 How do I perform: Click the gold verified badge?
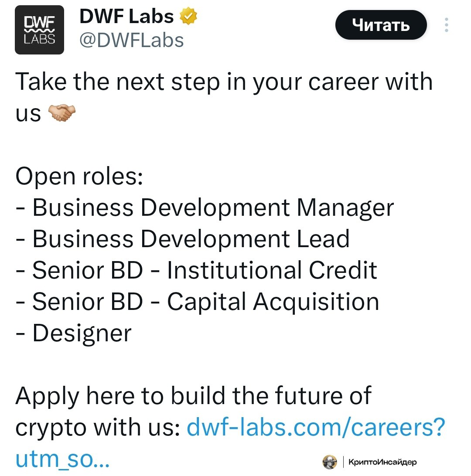click(188, 16)
